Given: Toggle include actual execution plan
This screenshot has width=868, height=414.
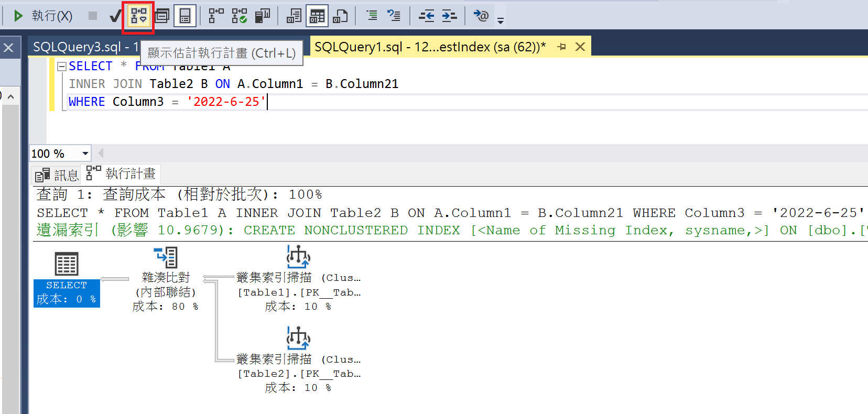Looking at the screenshot, I should click(x=216, y=16).
